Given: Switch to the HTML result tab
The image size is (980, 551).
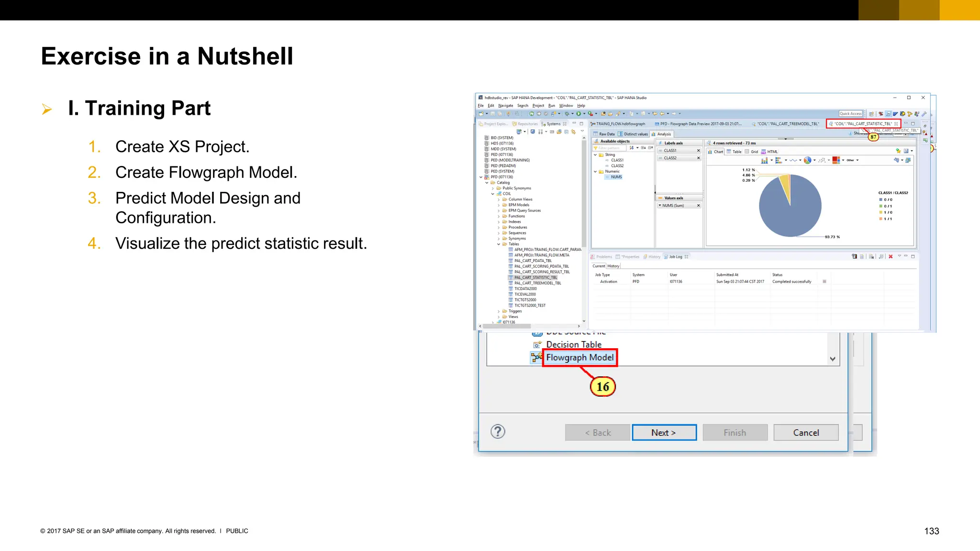Looking at the screenshot, I should pos(769,152).
